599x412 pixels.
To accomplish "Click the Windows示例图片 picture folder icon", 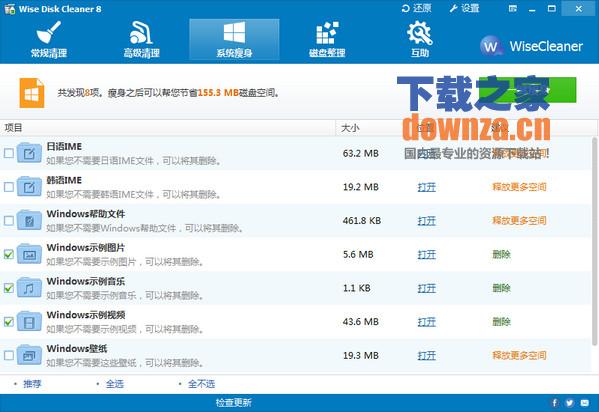I will click(29, 254).
